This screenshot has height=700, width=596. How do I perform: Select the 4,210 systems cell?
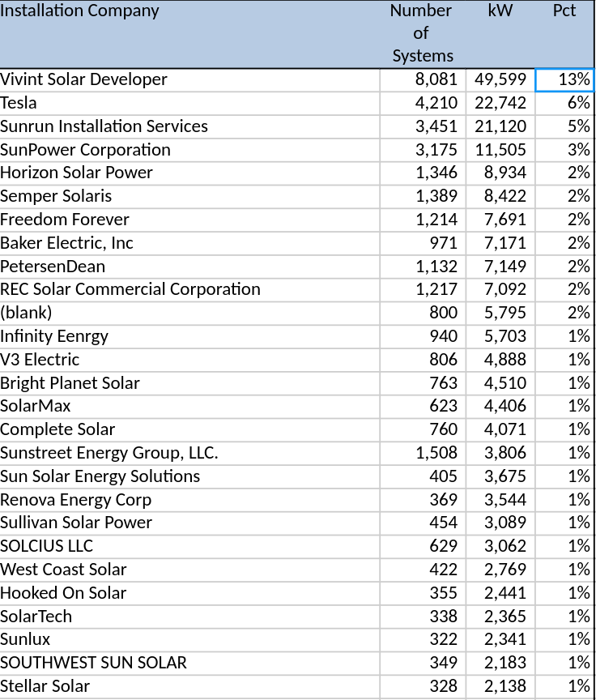[x=423, y=104]
